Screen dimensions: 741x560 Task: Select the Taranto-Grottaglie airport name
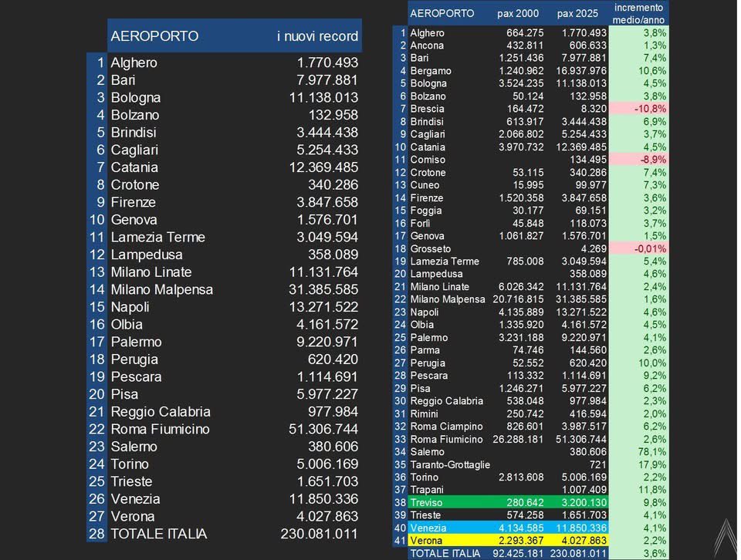(x=450, y=465)
